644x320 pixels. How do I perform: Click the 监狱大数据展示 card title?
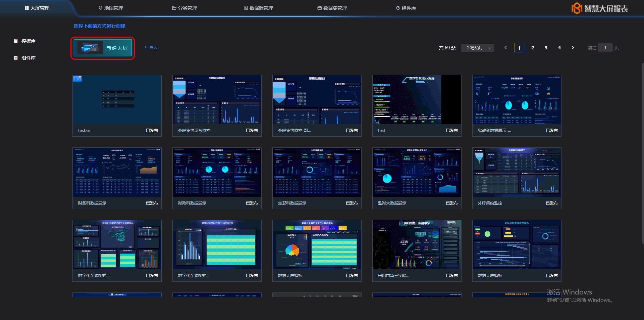pyautogui.click(x=392, y=203)
